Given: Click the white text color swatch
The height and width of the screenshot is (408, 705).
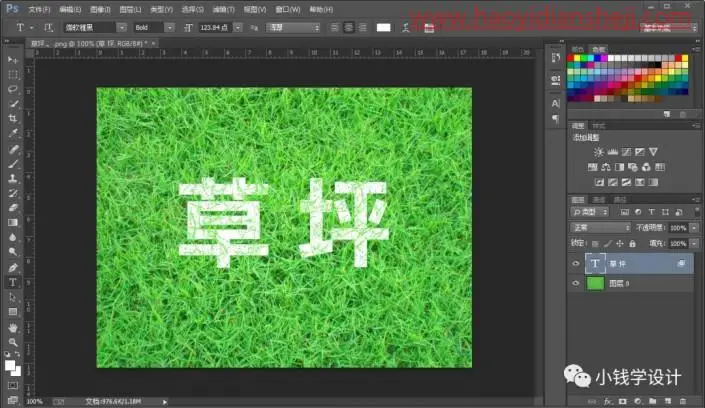Looking at the screenshot, I should point(383,28).
